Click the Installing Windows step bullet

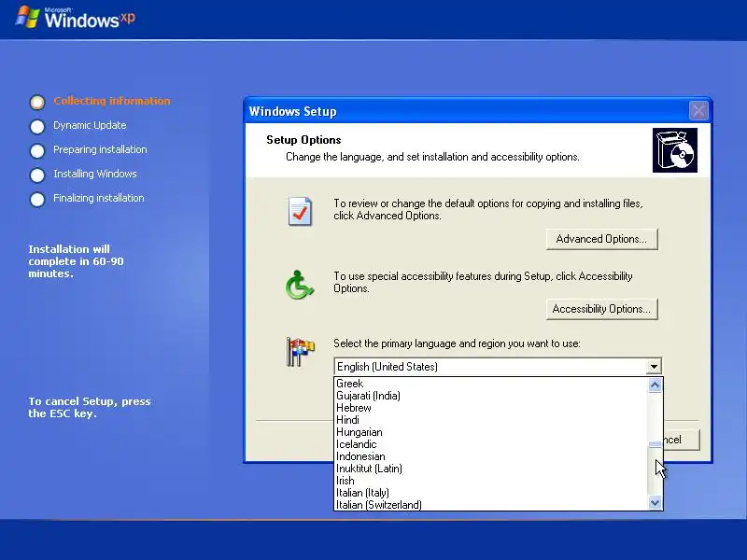[x=37, y=175]
